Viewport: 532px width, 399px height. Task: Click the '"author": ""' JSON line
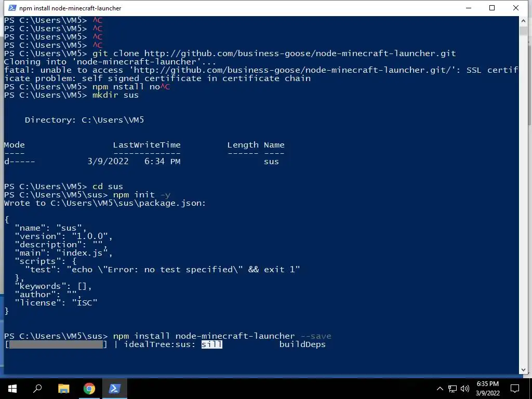48,295
